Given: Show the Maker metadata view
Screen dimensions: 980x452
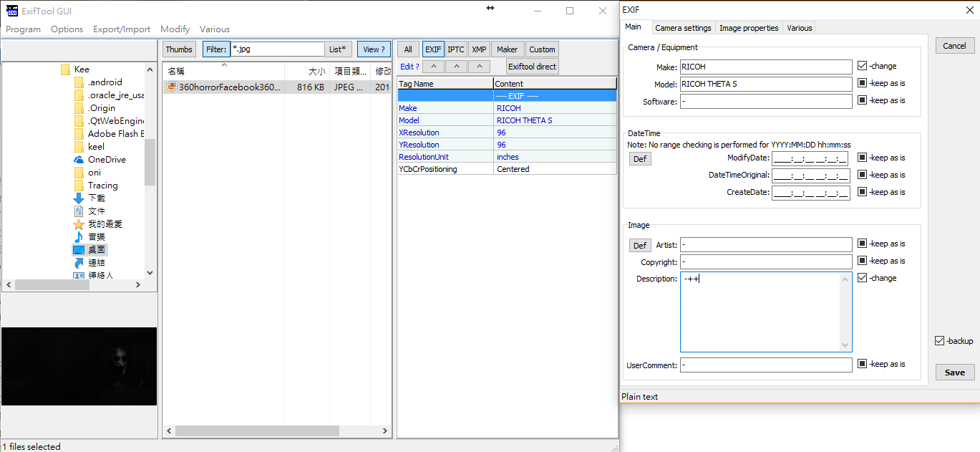Looking at the screenshot, I should pos(508,49).
